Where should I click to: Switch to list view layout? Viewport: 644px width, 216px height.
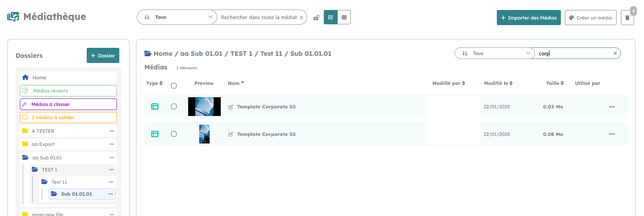click(x=331, y=17)
